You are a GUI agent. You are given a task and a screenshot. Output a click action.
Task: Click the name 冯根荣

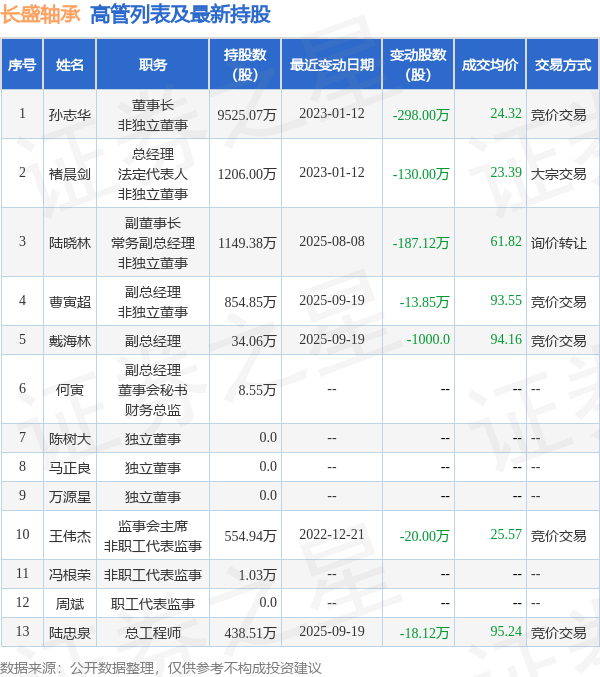69,575
